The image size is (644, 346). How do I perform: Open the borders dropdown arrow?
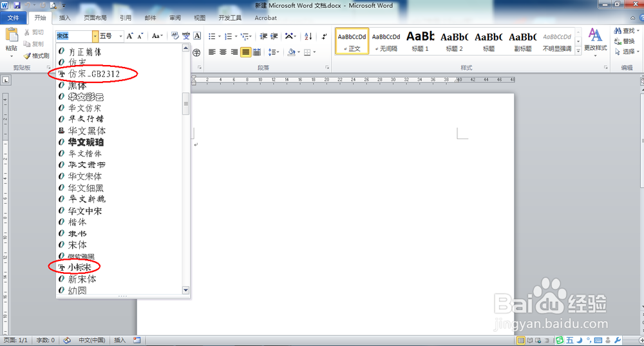pos(314,52)
